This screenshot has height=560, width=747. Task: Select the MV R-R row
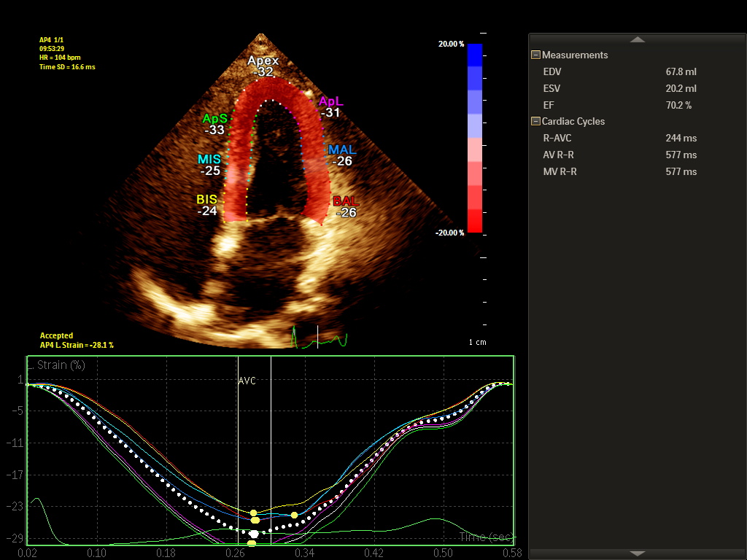620,171
